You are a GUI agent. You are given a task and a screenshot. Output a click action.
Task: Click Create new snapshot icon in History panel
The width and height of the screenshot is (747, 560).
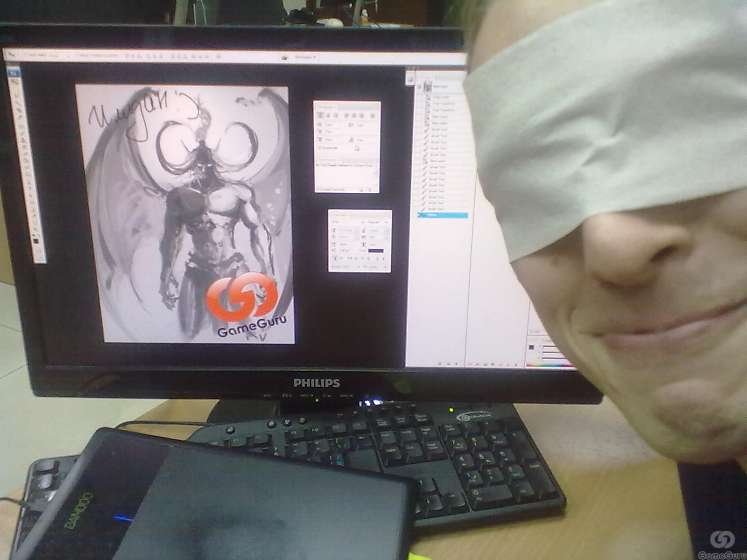pyautogui.click(x=449, y=363)
